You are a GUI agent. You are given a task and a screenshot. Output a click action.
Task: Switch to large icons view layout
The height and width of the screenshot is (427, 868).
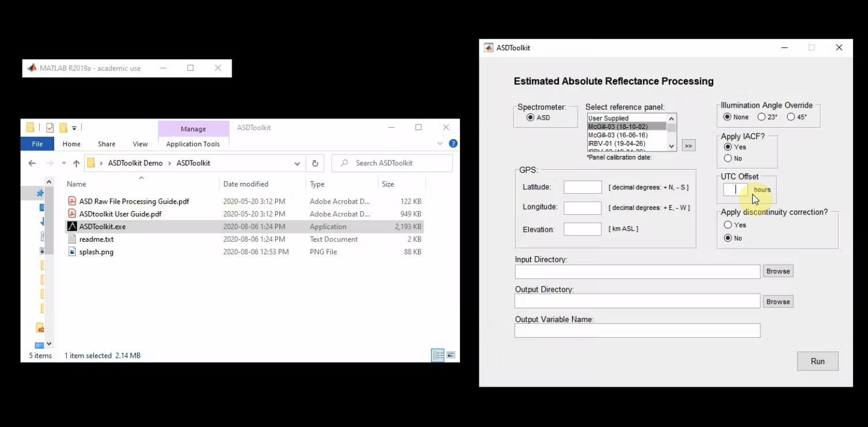451,356
